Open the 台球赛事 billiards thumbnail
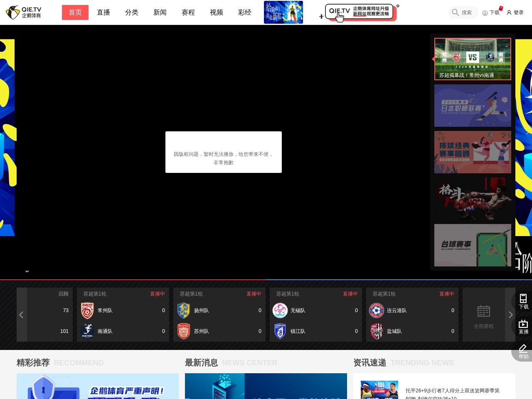The image size is (532, 399). [473, 245]
